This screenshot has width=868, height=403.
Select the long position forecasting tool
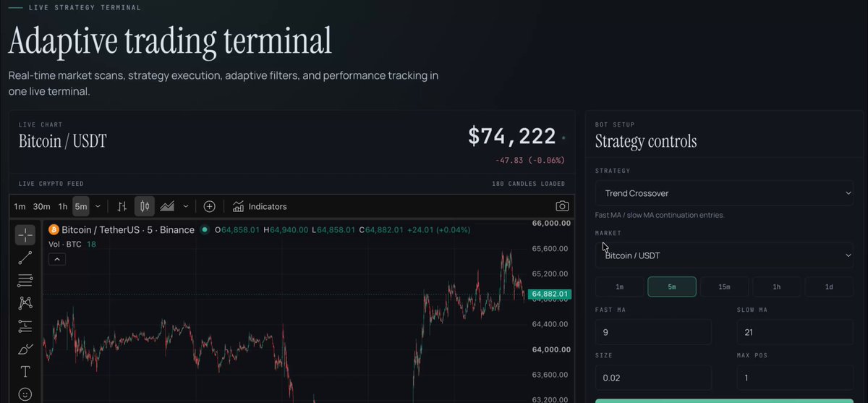tap(25, 326)
